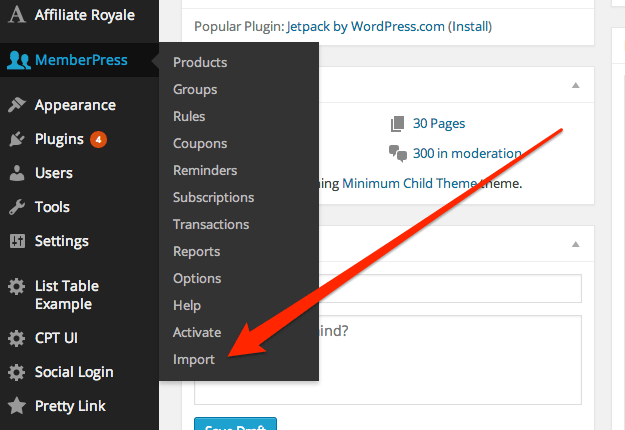Image resolution: width=625 pixels, height=430 pixels.
Task: Click the Affiliate Royale logo icon
Action: click(x=17, y=15)
